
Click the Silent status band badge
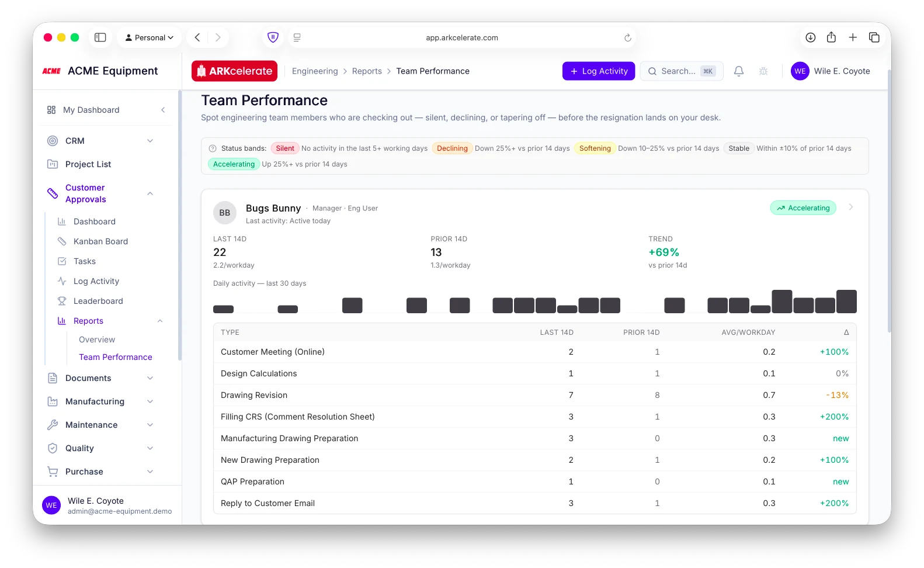click(285, 148)
